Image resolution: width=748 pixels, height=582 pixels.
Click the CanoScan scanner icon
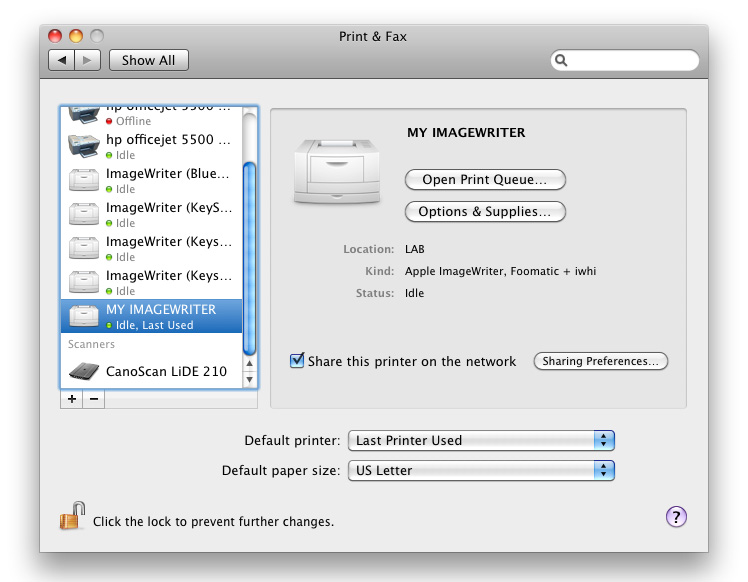click(x=83, y=371)
